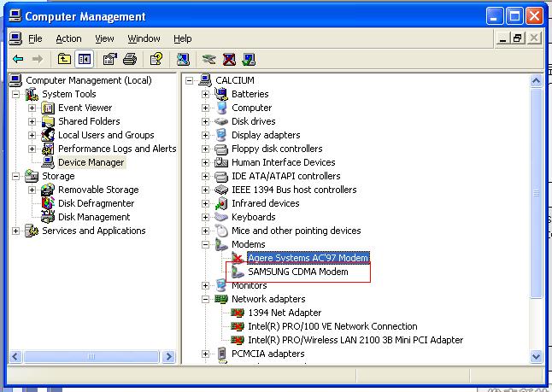
Task: Click the Enable device toolbar icon
Action: 249,59
